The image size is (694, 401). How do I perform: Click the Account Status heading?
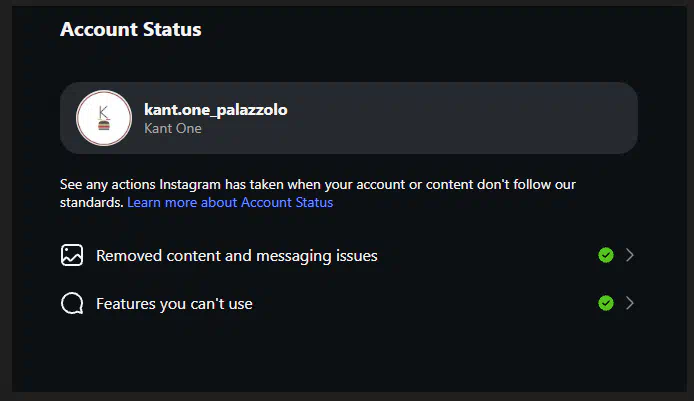click(130, 29)
